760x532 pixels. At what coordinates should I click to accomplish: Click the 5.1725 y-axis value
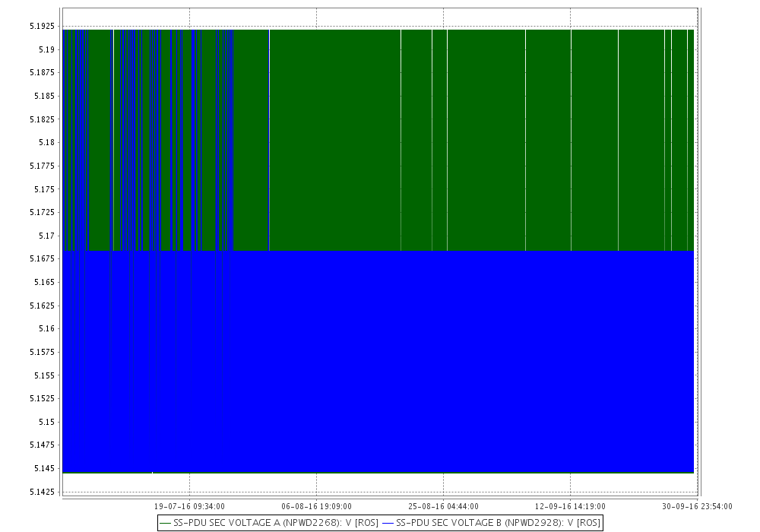[42, 212]
